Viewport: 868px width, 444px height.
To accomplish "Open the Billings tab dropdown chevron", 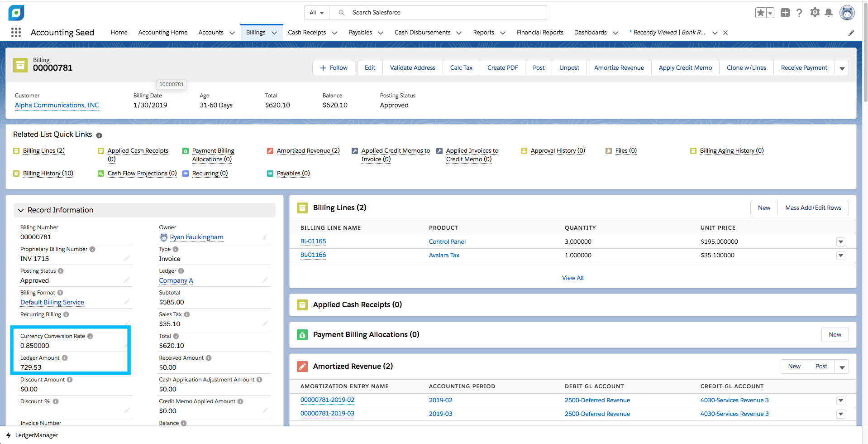I will click(x=274, y=32).
